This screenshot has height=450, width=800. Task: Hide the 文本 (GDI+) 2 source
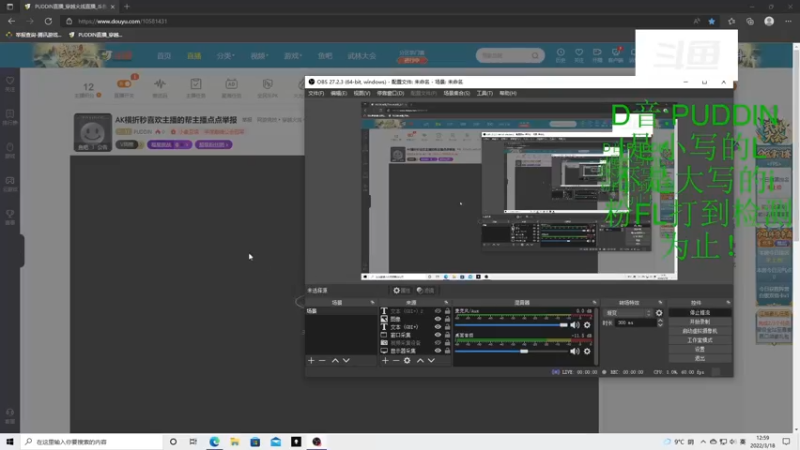[438, 311]
